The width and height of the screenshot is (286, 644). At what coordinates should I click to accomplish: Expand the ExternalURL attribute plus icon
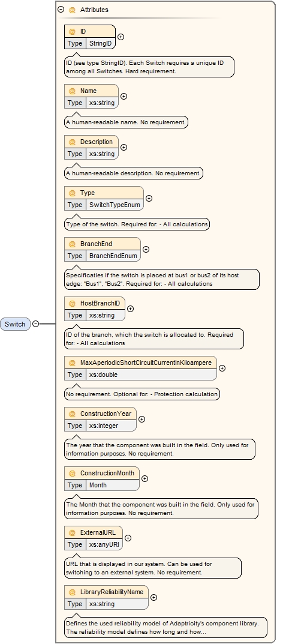(x=128, y=538)
